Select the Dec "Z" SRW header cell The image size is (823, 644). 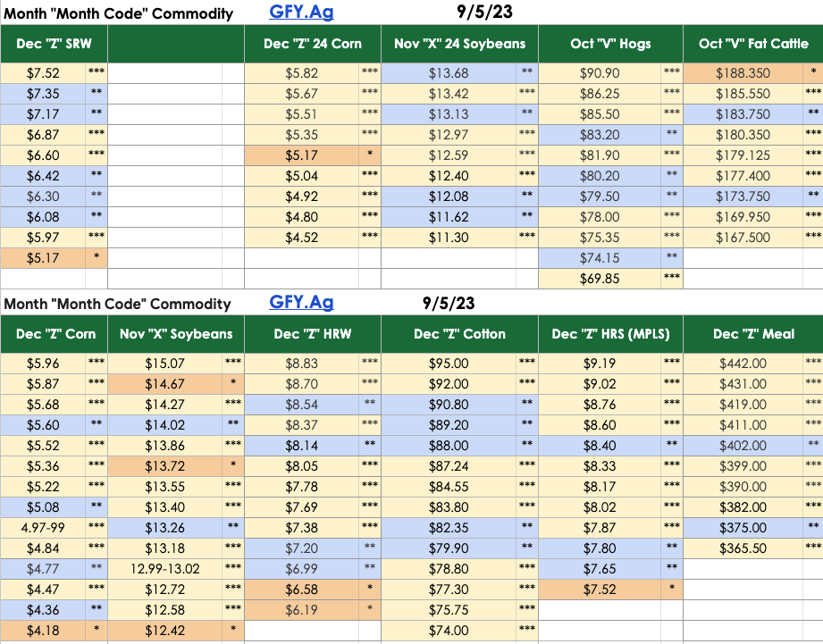[55, 44]
